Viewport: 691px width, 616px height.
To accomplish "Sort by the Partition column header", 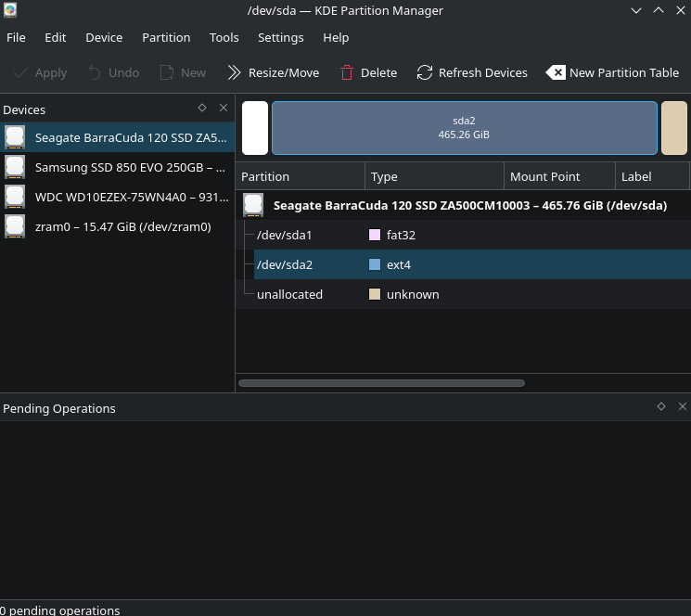I will coord(301,176).
